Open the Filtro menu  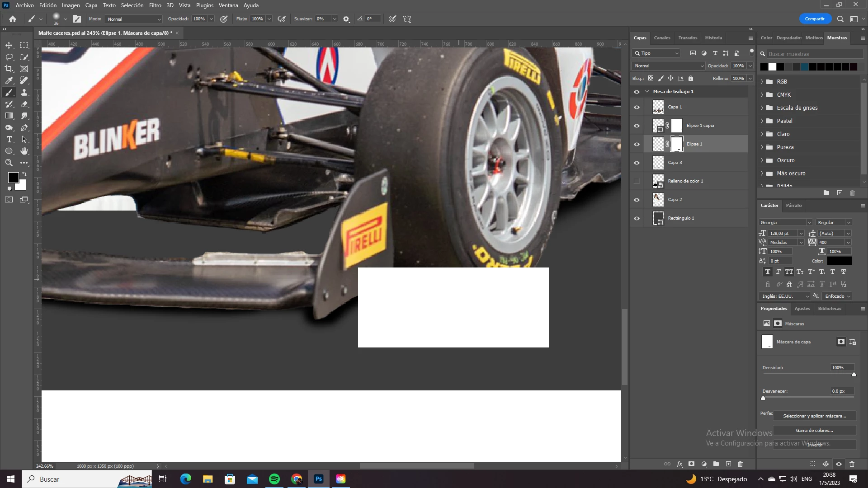point(155,5)
